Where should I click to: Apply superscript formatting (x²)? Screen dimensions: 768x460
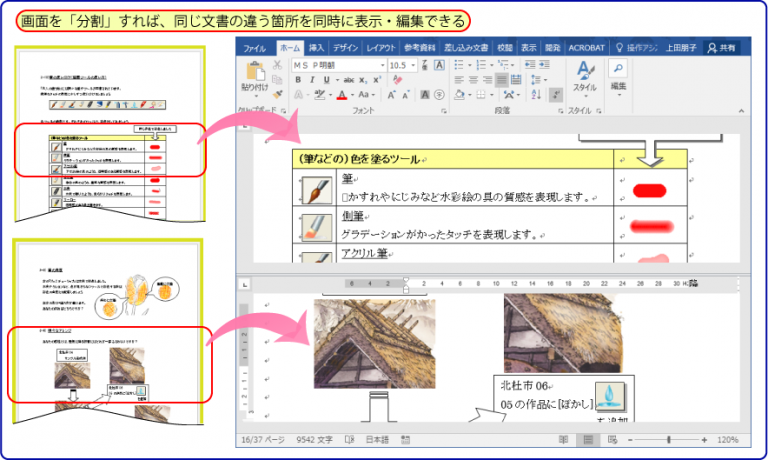pos(377,80)
